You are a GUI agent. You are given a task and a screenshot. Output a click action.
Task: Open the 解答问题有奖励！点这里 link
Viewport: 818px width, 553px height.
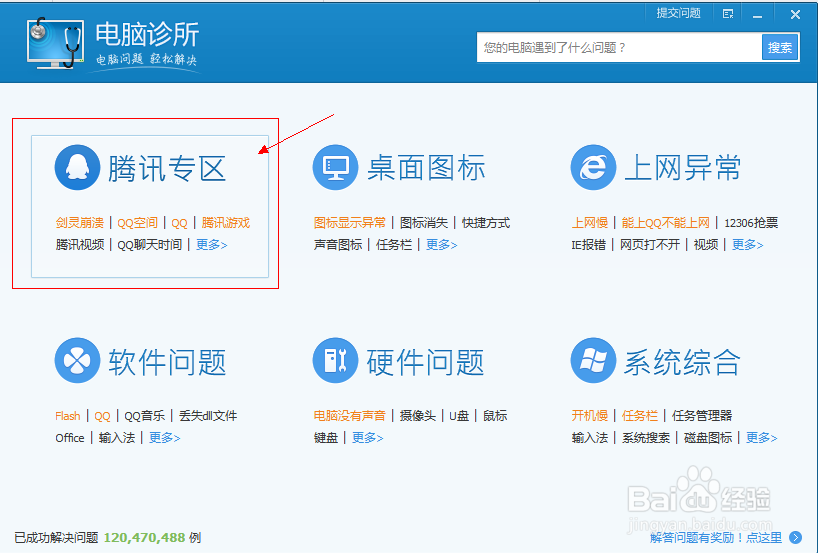click(716, 537)
